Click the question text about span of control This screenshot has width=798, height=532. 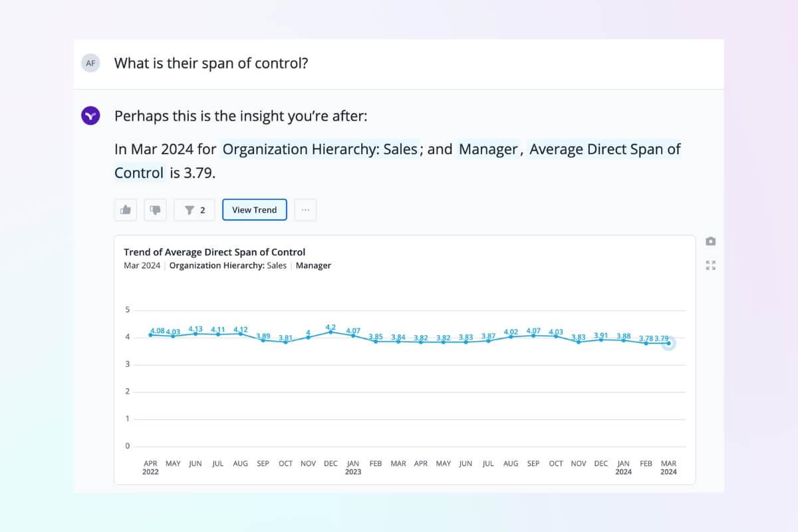tap(211, 63)
